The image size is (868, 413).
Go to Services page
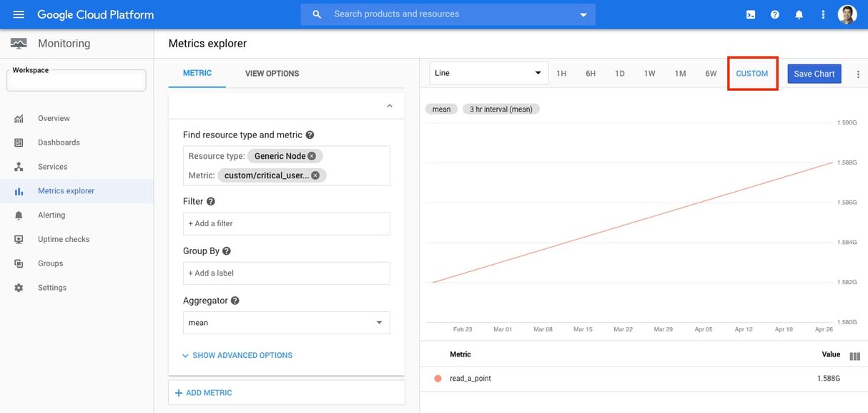click(x=52, y=167)
